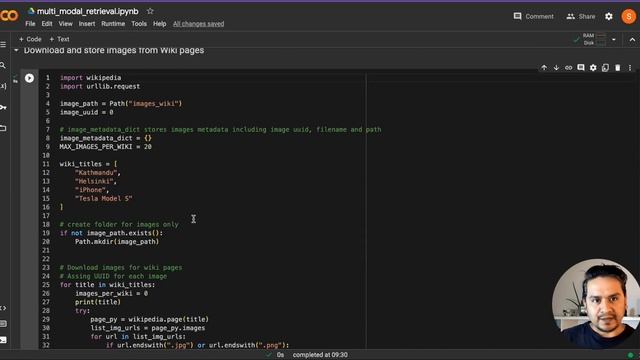Image resolution: width=640 pixels, height=360 pixels.
Task: Click the Google Drive icon beside notebook title
Action: click(x=31, y=11)
